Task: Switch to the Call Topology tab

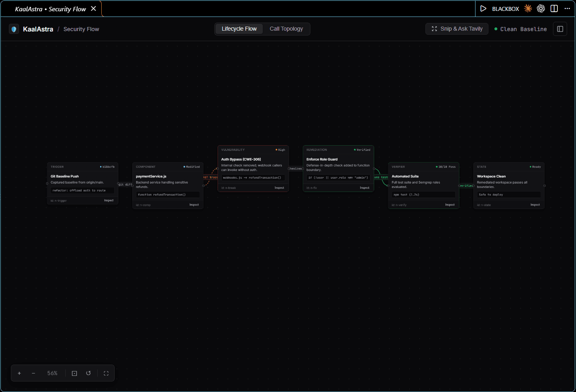Action: click(x=286, y=29)
